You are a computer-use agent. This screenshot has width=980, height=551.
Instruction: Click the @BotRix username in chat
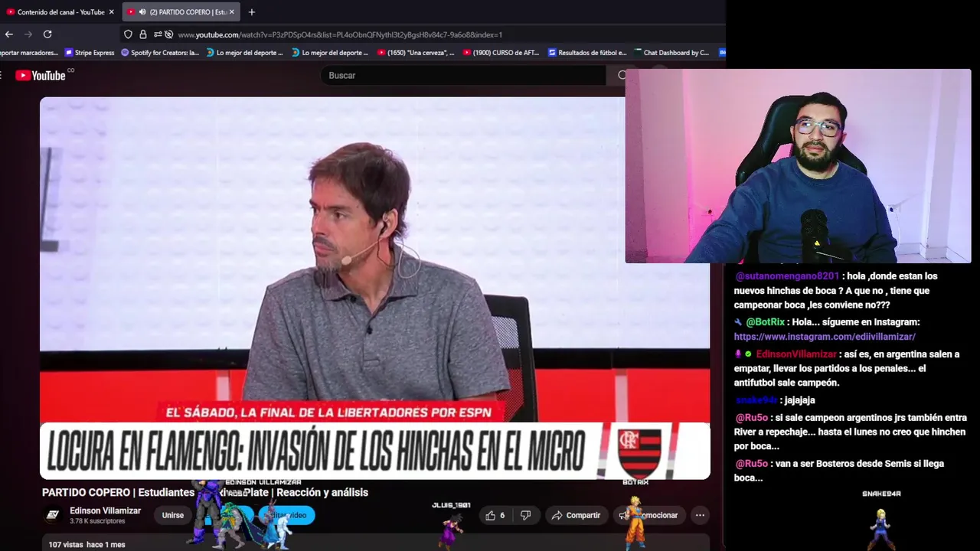coord(765,322)
